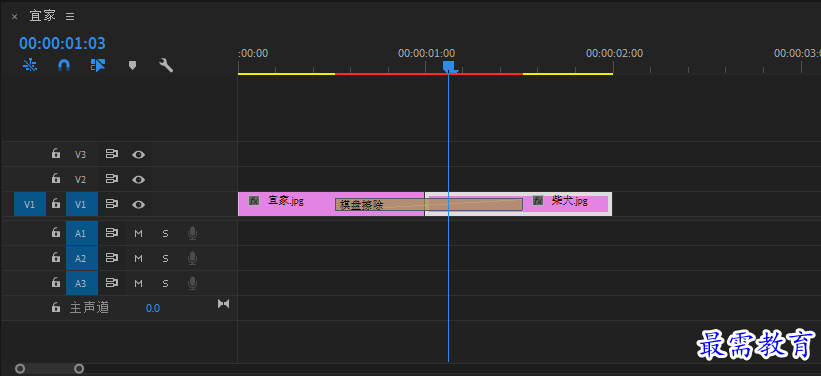Toggle Sync Lock on A3
The height and width of the screenshot is (376, 821).
coord(112,283)
